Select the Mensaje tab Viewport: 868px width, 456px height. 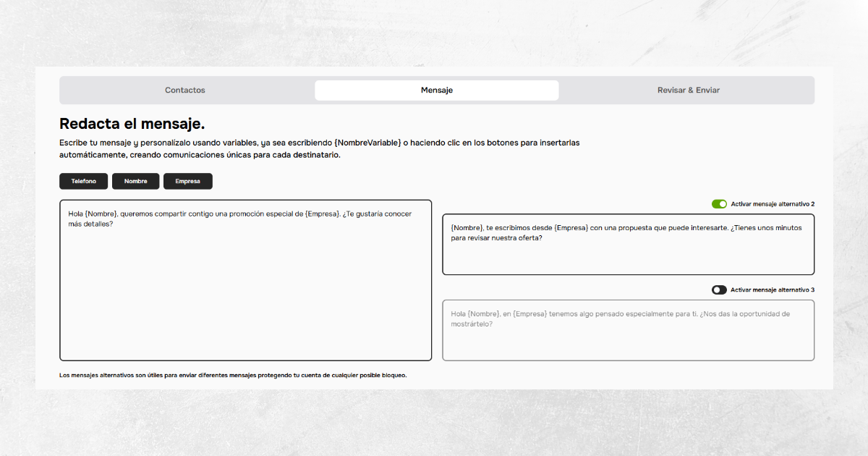point(437,90)
